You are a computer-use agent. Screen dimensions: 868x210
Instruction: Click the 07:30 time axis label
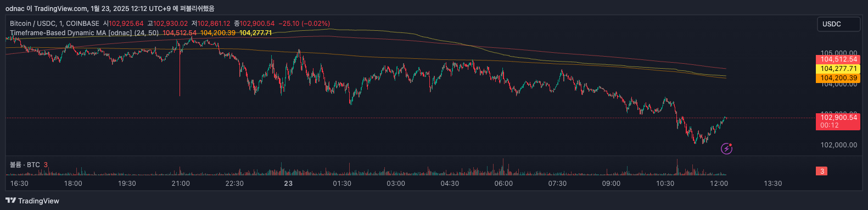(557, 184)
